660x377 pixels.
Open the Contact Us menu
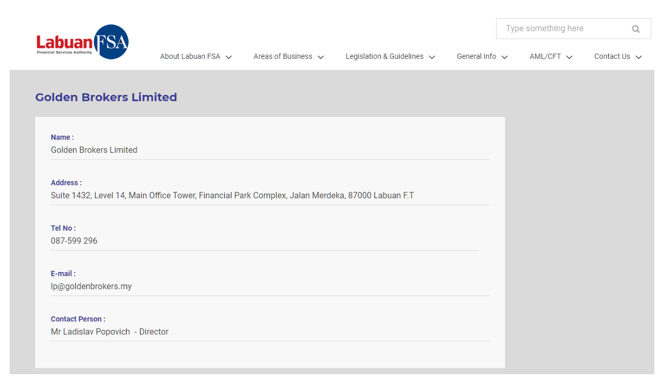612,56
